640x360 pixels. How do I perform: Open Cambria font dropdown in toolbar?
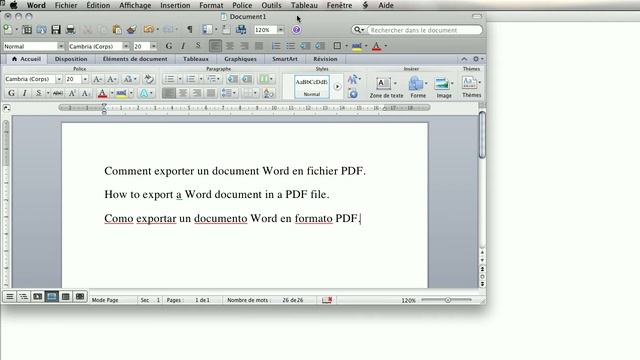pyautogui.click(x=126, y=46)
